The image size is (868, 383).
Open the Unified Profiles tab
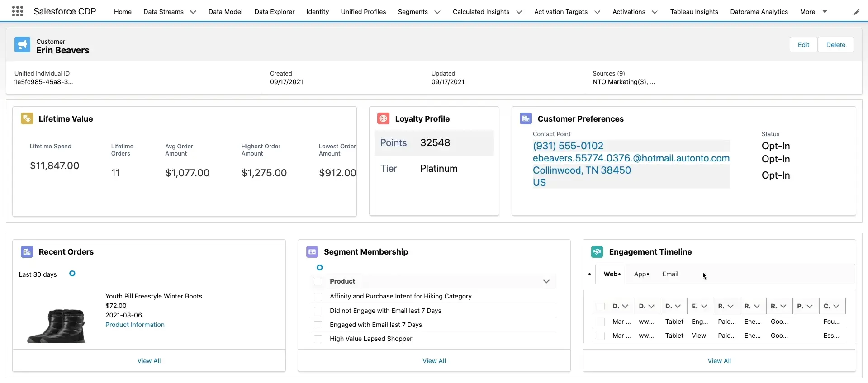tap(363, 12)
